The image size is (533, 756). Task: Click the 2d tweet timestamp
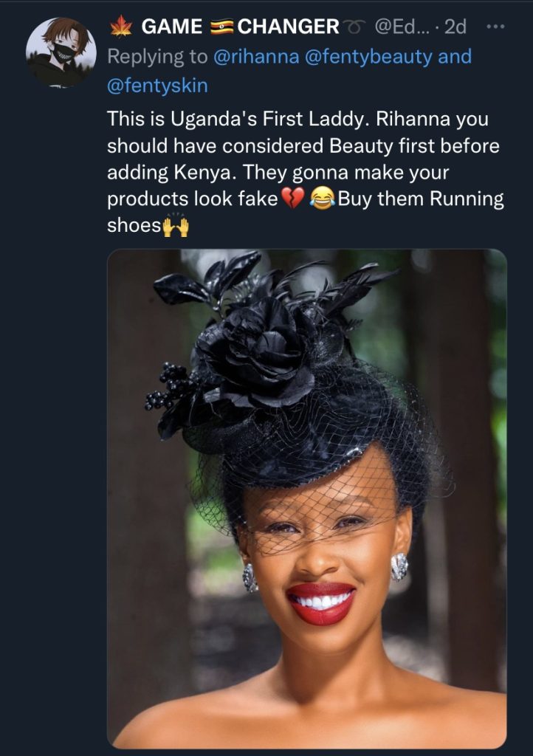(x=455, y=27)
